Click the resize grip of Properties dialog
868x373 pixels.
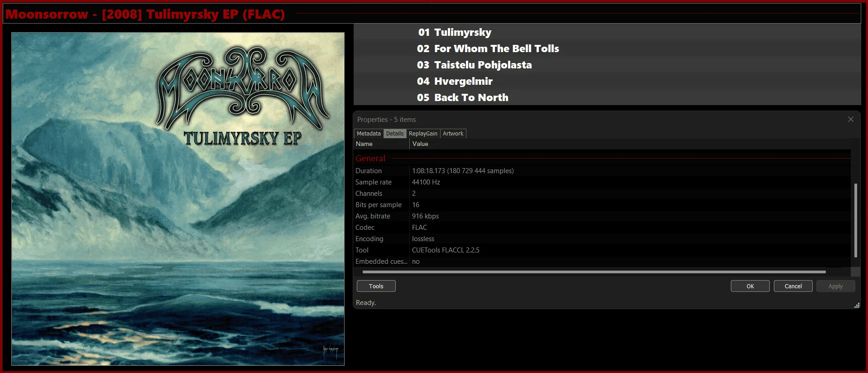pyautogui.click(x=857, y=305)
